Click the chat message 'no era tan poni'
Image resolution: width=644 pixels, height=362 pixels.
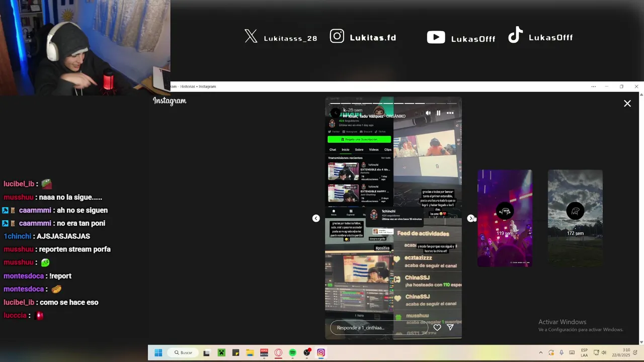pos(81,223)
